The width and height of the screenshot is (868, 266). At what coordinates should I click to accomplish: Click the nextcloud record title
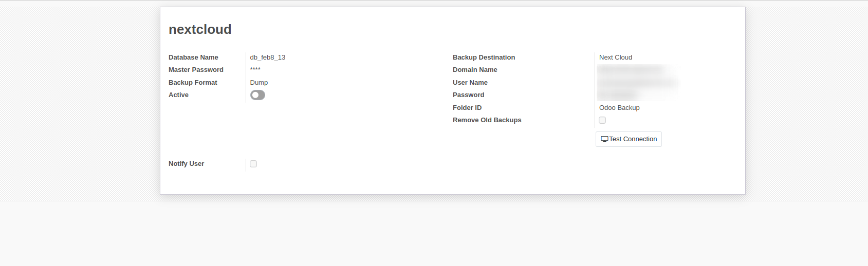pyautogui.click(x=200, y=29)
